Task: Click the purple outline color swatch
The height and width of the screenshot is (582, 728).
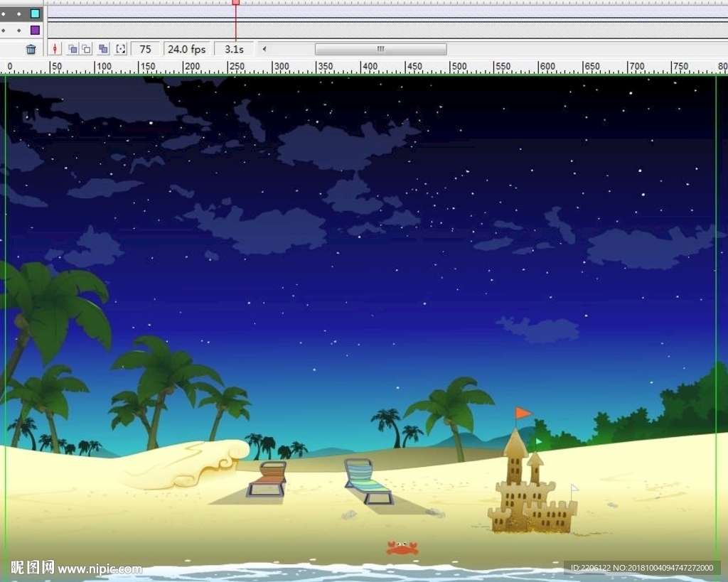Action: [36, 30]
